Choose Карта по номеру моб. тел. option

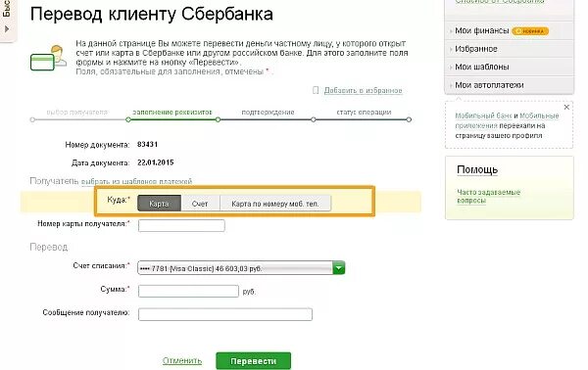(275, 204)
